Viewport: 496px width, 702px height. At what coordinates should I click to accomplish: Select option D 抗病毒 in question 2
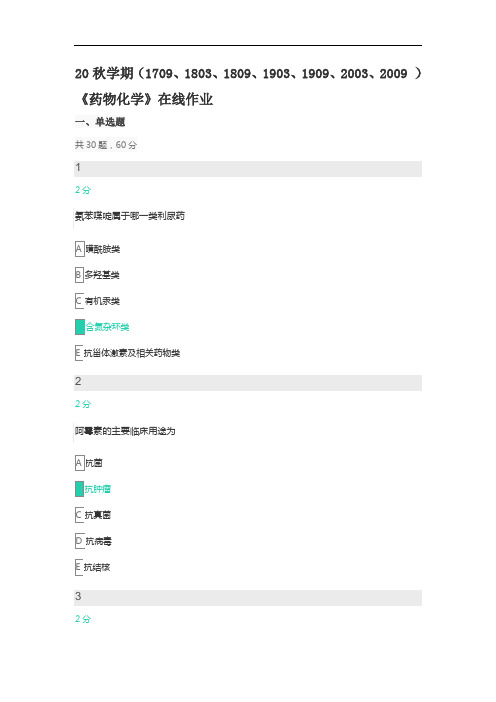tap(93, 541)
